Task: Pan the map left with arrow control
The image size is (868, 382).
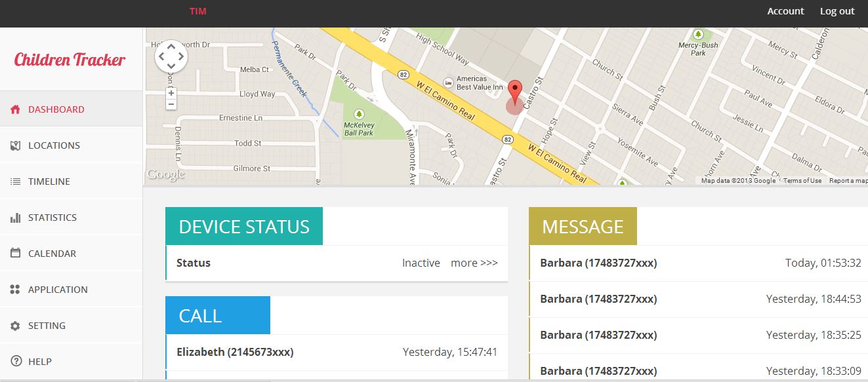Action: point(161,56)
